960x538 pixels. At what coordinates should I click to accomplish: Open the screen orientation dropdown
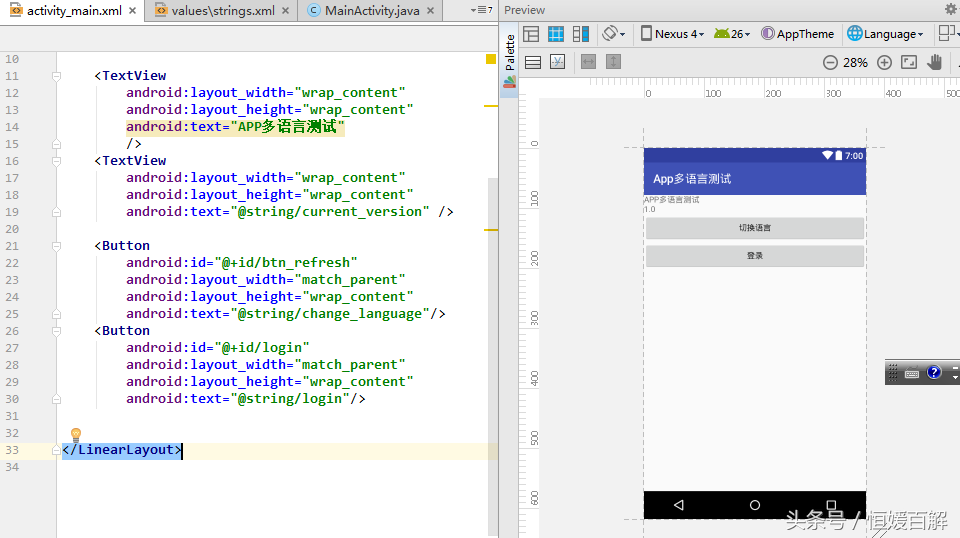click(x=613, y=34)
